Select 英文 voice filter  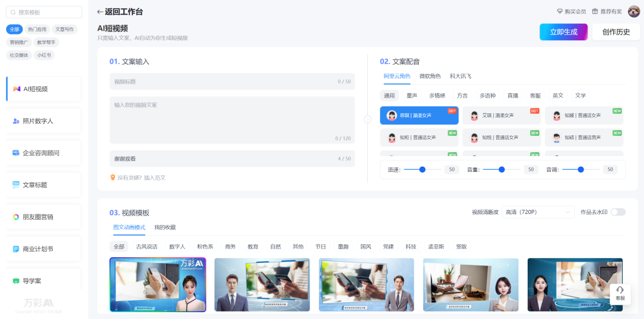pyautogui.click(x=558, y=96)
